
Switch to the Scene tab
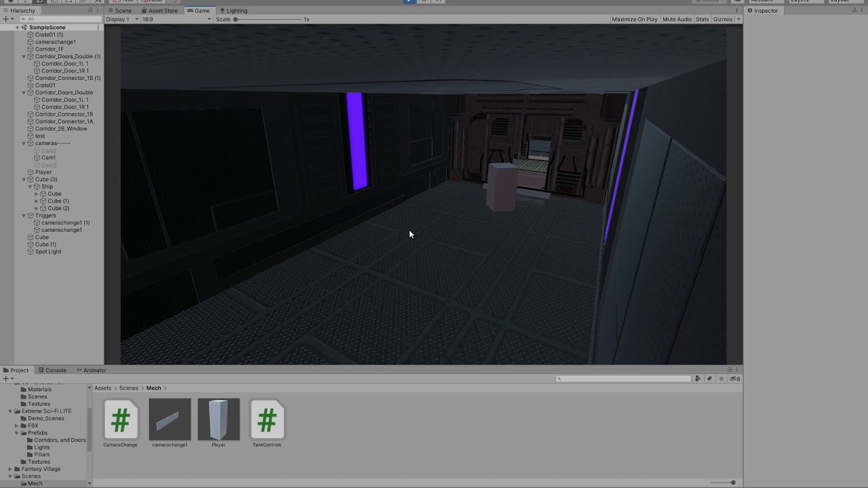(120, 10)
